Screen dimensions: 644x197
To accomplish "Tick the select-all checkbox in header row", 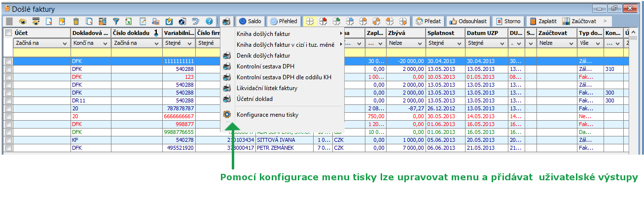I will click(x=8, y=33).
